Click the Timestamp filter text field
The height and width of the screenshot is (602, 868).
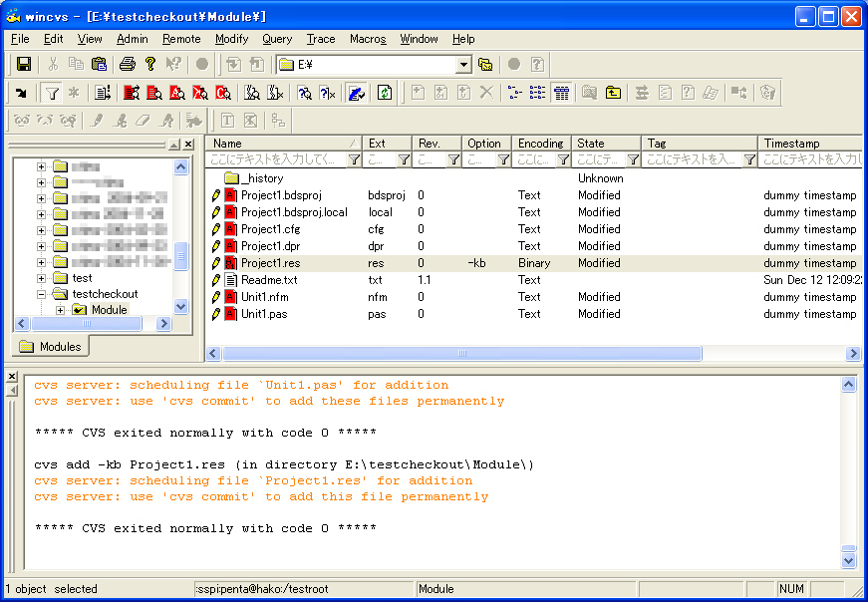(x=811, y=159)
